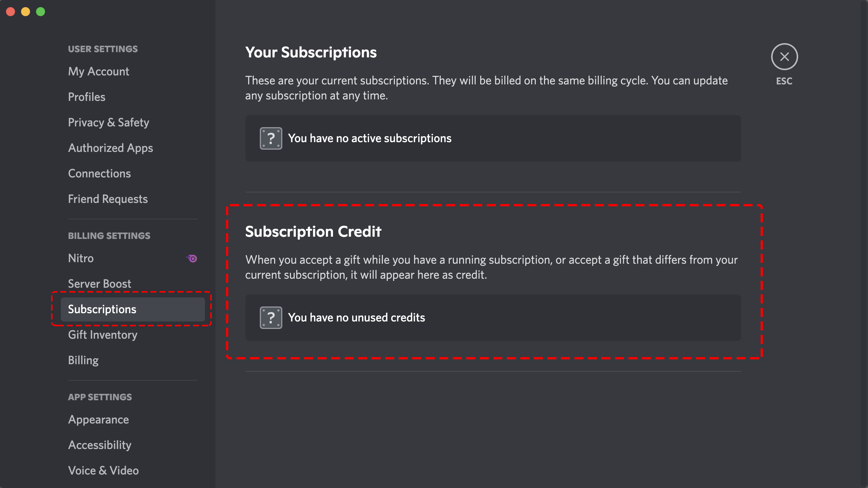Switch to the My Account settings tab
The height and width of the screenshot is (488, 868).
point(98,71)
